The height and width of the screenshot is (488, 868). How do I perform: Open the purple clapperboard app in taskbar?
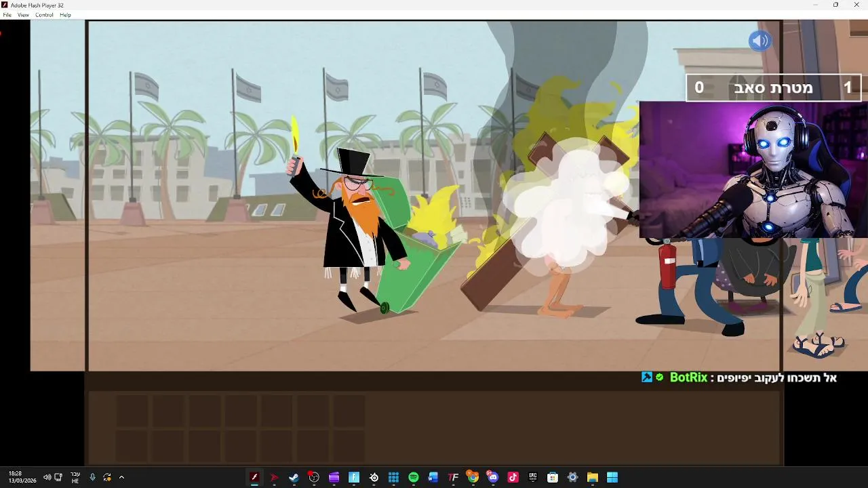pos(334,477)
